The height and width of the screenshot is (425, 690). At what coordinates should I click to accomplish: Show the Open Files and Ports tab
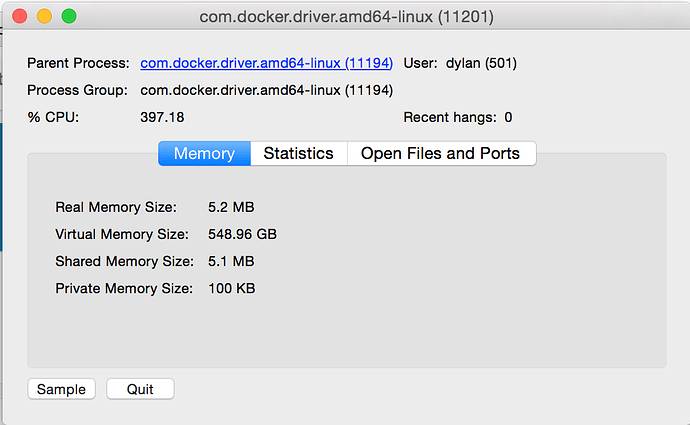tap(440, 153)
